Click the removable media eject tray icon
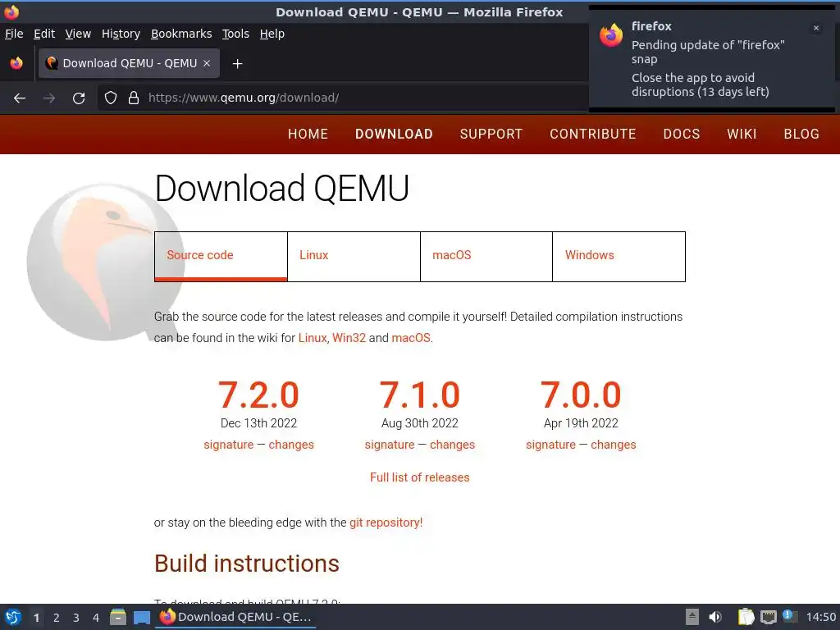 (x=692, y=617)
